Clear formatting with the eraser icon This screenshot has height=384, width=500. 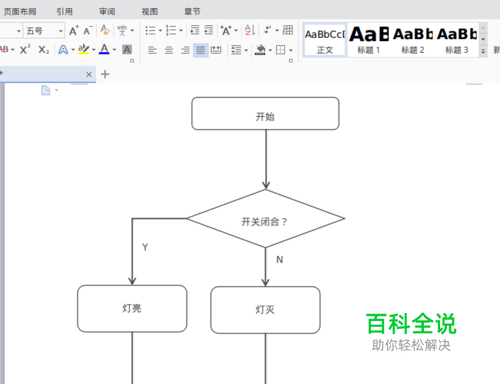(105, 30)
